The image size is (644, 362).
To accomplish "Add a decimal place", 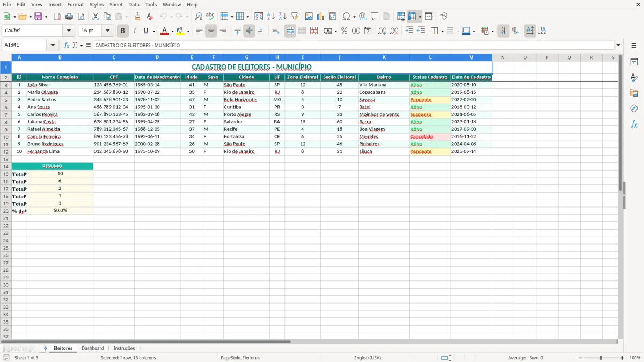I will pos(382,31).
